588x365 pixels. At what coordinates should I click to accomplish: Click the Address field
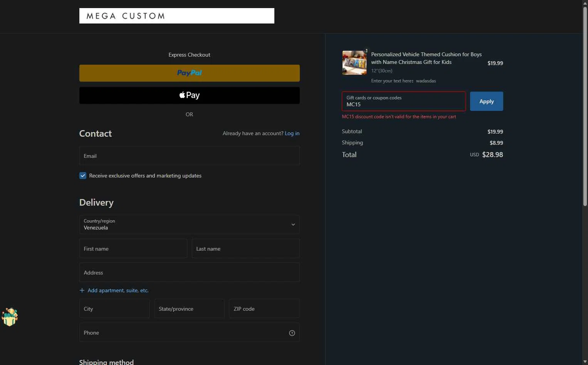(x=189, y=272)
